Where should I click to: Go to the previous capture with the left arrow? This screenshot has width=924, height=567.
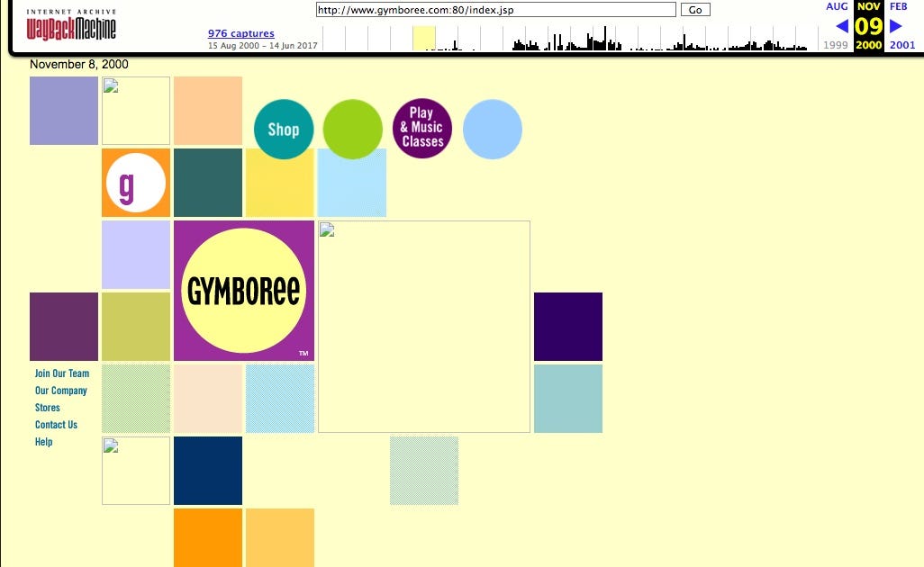coord(842,26)
